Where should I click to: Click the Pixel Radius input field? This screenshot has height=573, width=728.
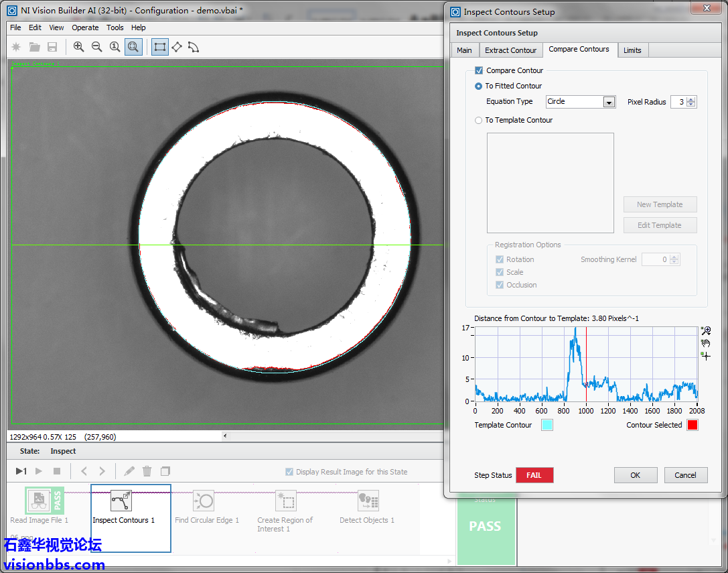click(678, 102)
